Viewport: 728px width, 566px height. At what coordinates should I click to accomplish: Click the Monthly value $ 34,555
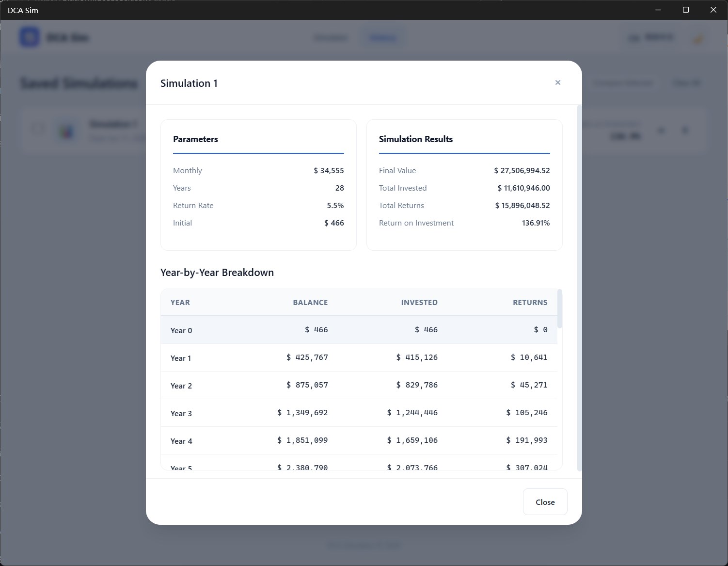(x=329, y=171)
